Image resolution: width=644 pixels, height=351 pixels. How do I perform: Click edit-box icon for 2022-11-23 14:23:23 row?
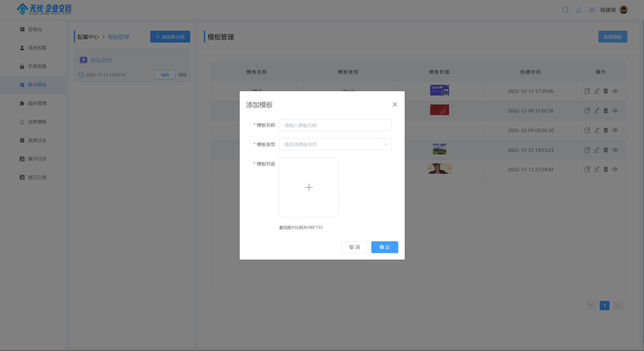point(587,150)
